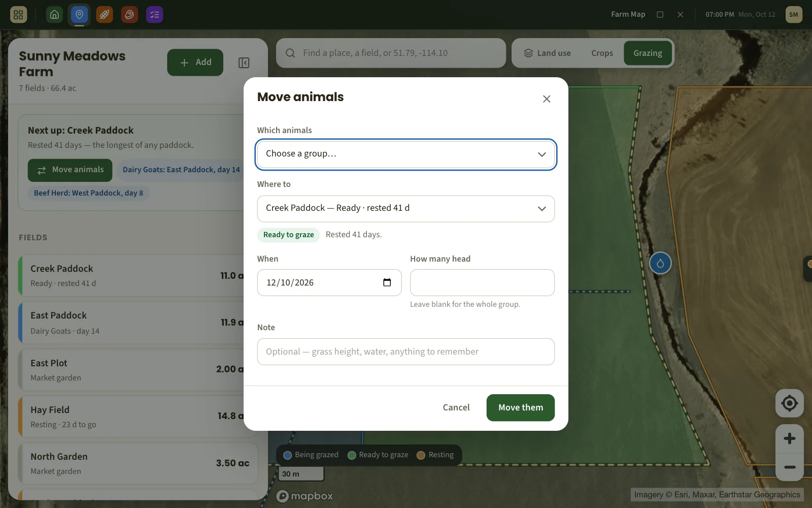Click the water point marker on map
This screenshot has height=508, width=812.
(x=660, y=263)
